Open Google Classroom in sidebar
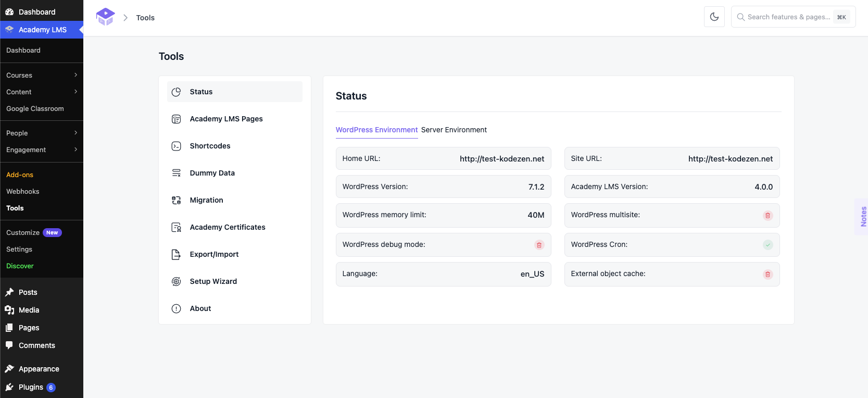The width and height of the screenshot is (868, 398). coord(35,108)
